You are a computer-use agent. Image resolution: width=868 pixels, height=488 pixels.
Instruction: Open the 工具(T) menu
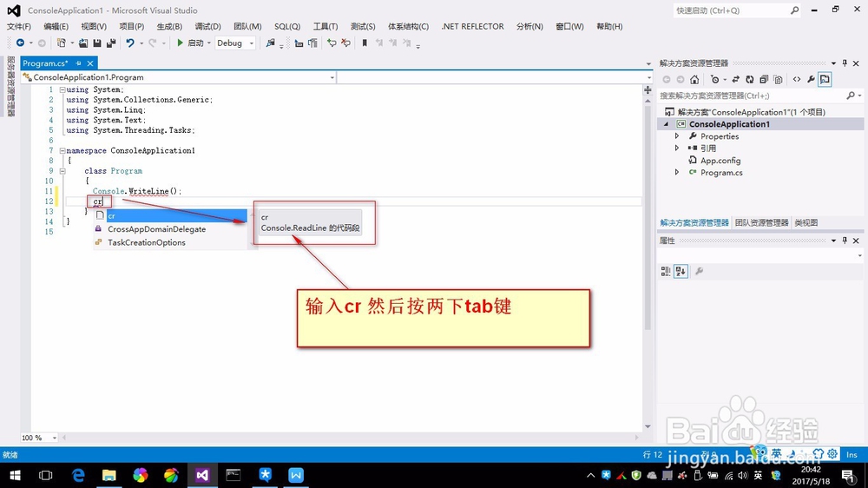pyautogui.click(x=325, y=27)
